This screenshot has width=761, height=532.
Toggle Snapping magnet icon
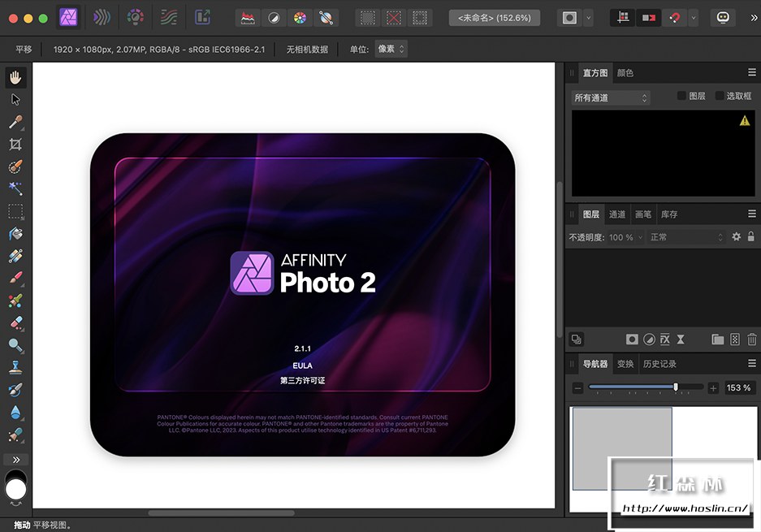(675, 19)
